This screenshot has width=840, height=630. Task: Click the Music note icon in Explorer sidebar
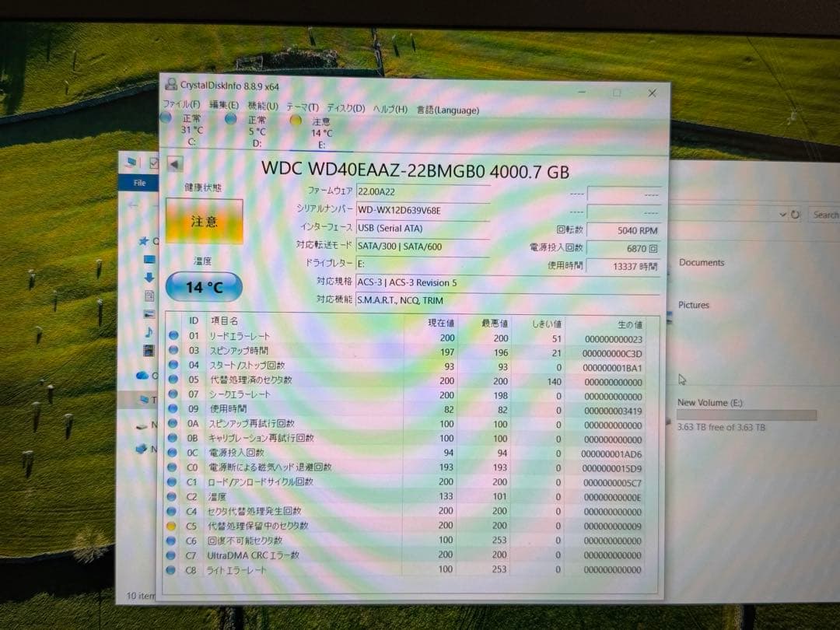[149, 332]
